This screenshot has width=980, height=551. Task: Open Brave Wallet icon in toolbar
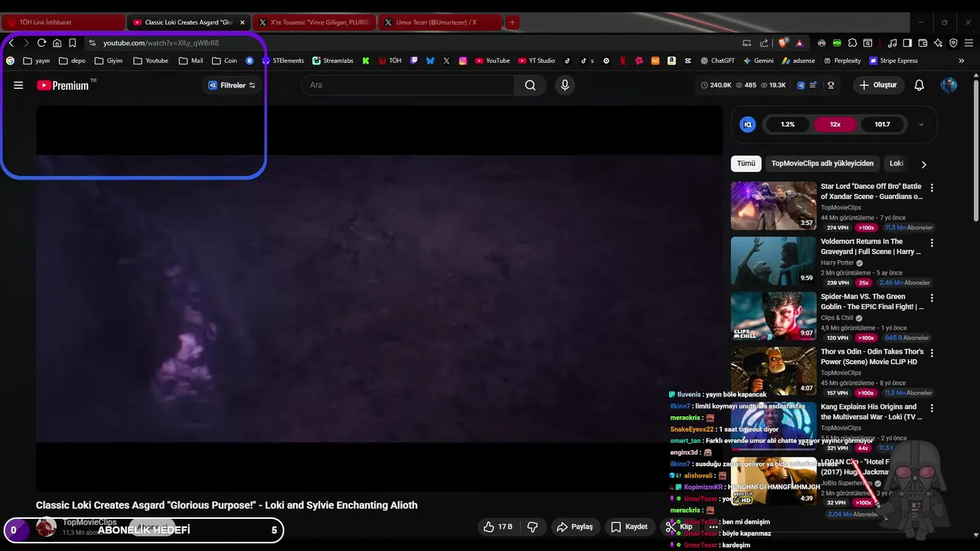click(x=923, y=43)
